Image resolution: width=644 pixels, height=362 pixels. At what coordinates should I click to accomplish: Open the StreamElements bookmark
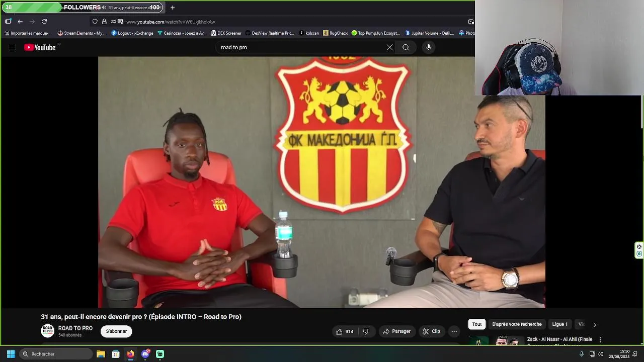click(x=82, y=33)
